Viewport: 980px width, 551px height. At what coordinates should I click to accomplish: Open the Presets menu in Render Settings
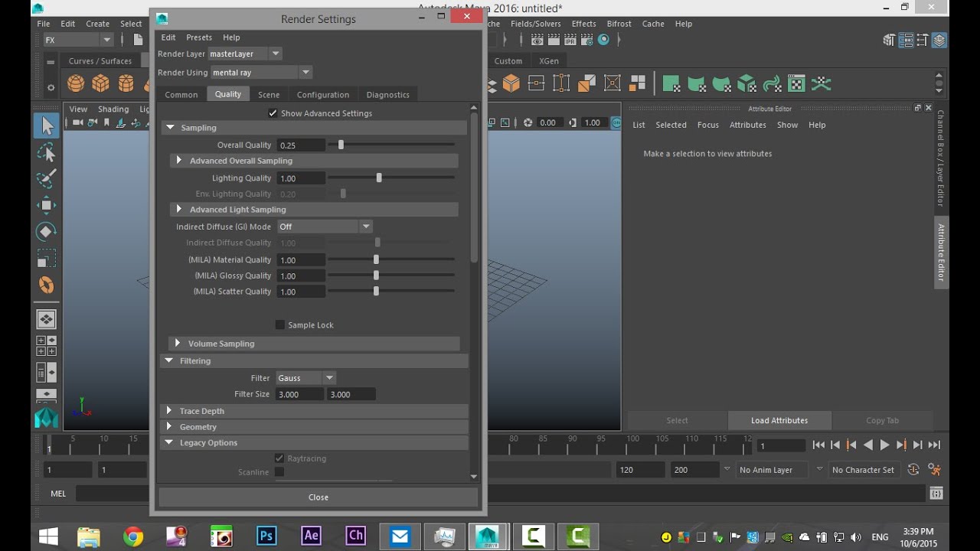point(199,37)
